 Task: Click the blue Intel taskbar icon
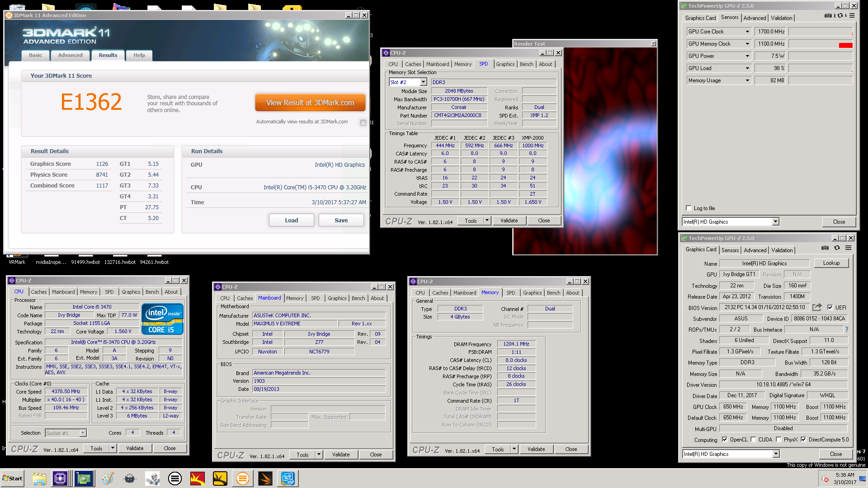(x=288, y=479)
